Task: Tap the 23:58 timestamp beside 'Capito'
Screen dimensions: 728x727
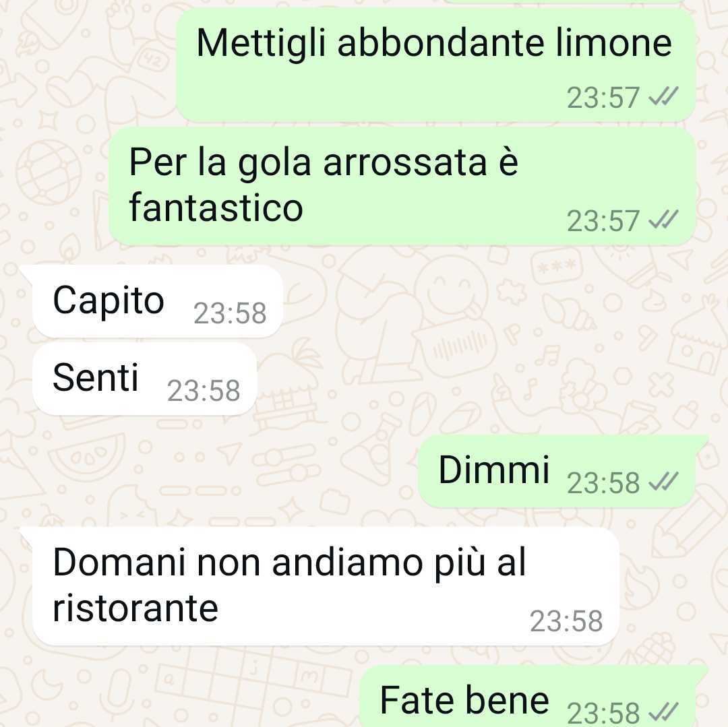Action: [230, 313]
